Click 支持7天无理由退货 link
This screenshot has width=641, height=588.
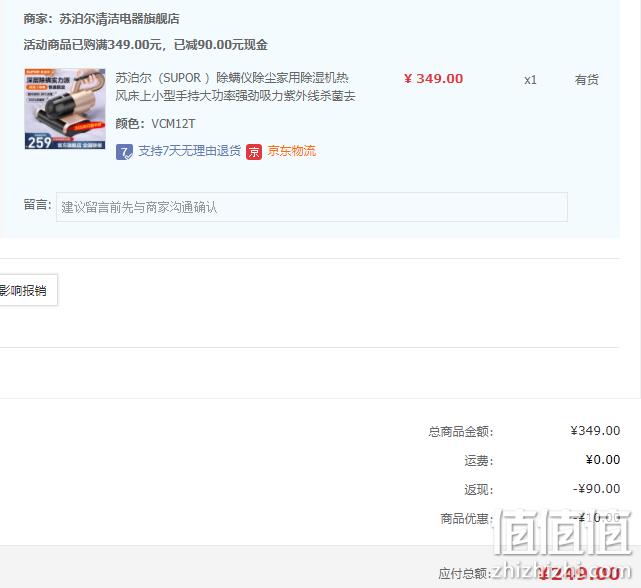click(x=189, y=151)
